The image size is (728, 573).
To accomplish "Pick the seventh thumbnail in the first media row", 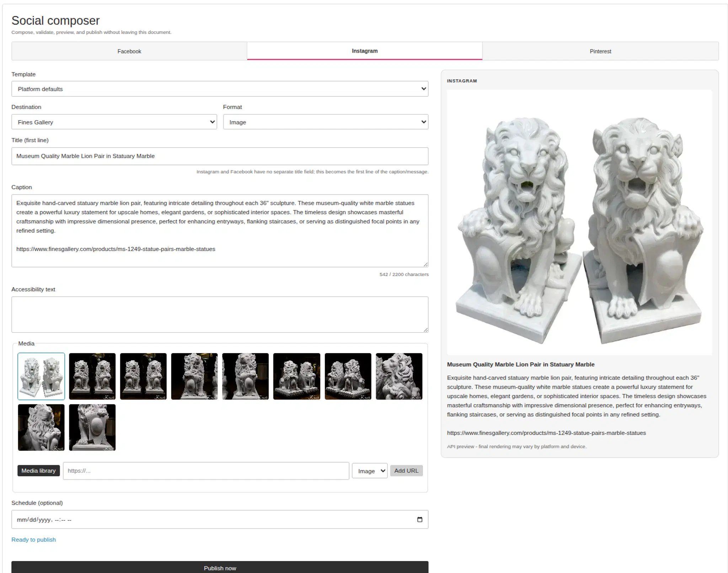I will [x=348, y=376].
